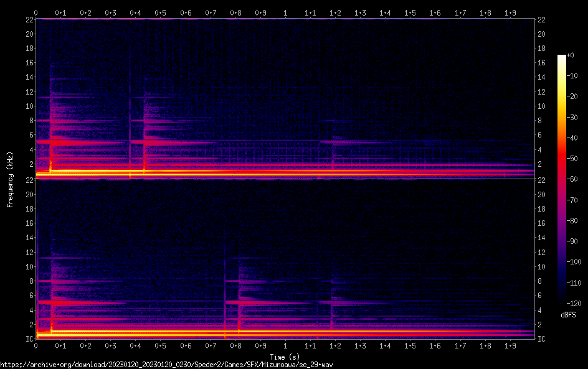Select the 1.9 tick on bottom time axis
The height and width of the screenshot is (369, 588).
click(510, 345)
